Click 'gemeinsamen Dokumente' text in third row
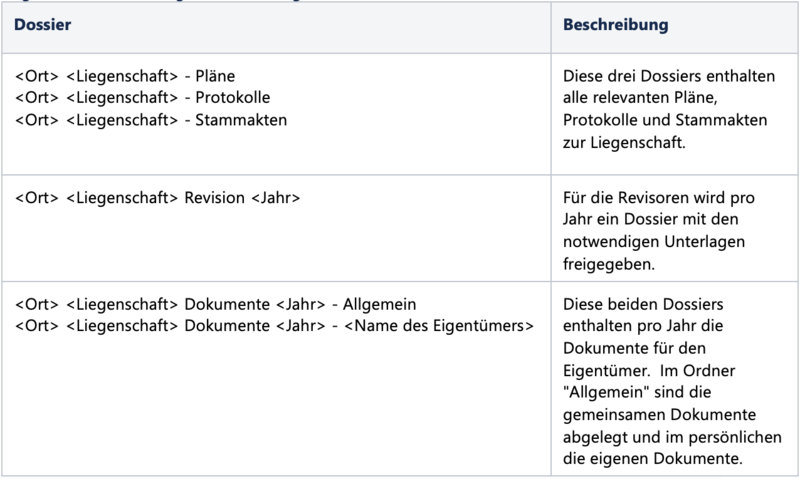800x479 pixels. (x=660, y=415)
